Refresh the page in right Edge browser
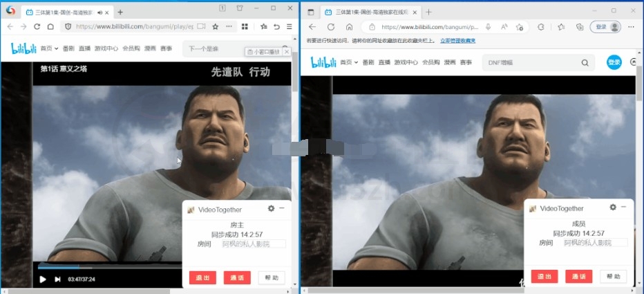This screenshot has width=644, height=294. [x=330, y=27]
